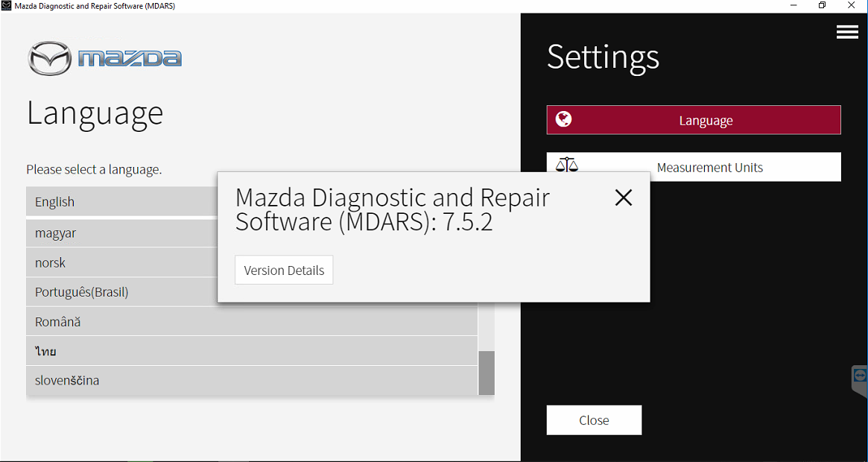Open Version Details
The image size is (868, 462).
[x=284, y=270]
